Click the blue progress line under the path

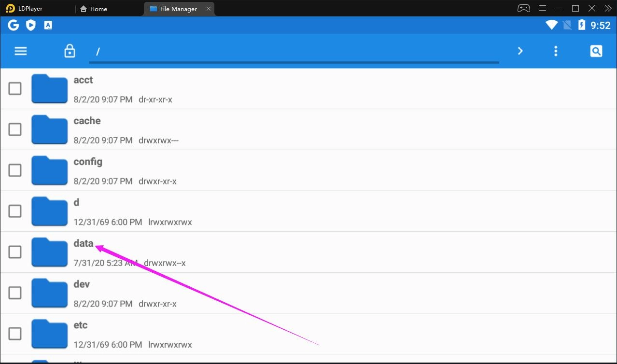pyautogui.click(x=294, y=63)
